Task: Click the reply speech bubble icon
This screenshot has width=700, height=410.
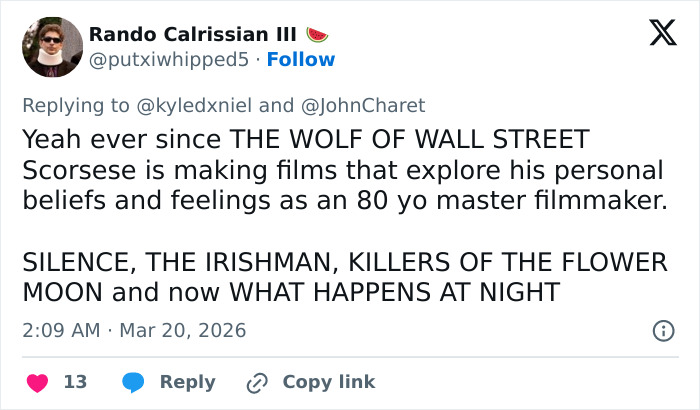Action: (x=135, y=382)
